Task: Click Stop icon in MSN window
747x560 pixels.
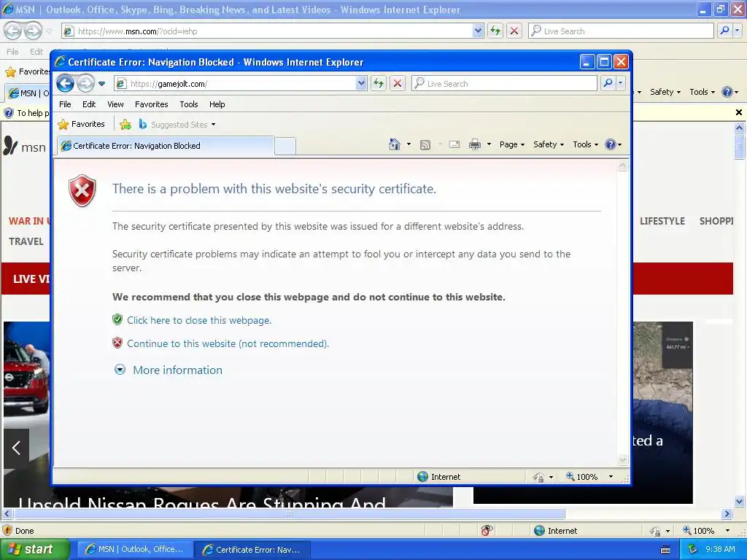Action: click(x=514, y=31)
